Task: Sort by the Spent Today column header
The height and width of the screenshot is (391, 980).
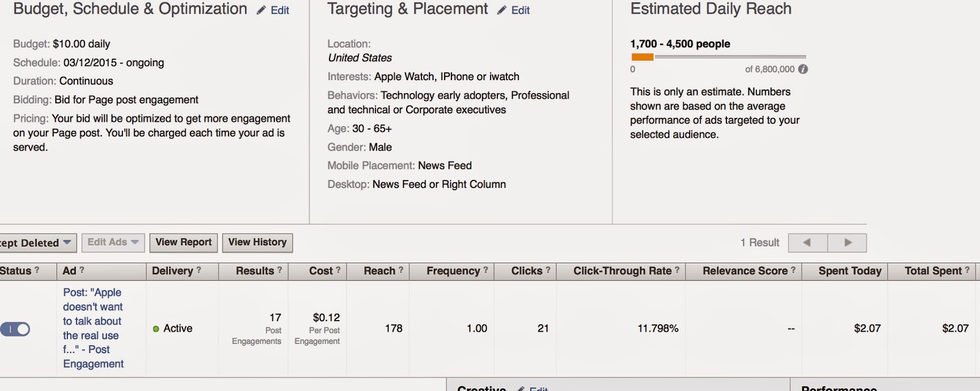Action: (x=850, y=271)
